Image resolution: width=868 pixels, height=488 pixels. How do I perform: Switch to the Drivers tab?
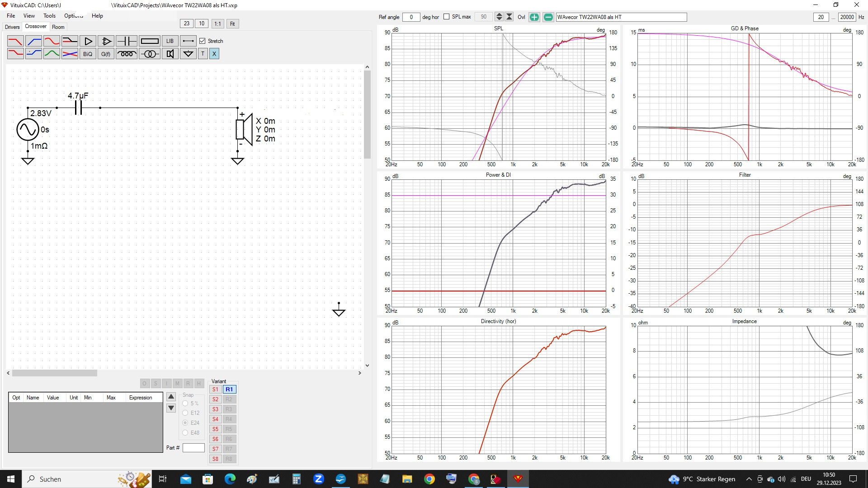pyautogui.click(x=12, y=27)
